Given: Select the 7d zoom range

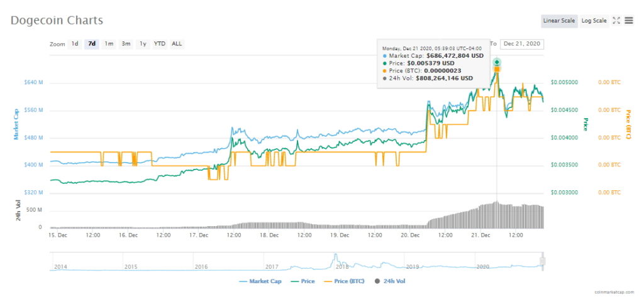Looking at the screenshot, I should pyautogui.click(x=92, y=44).
